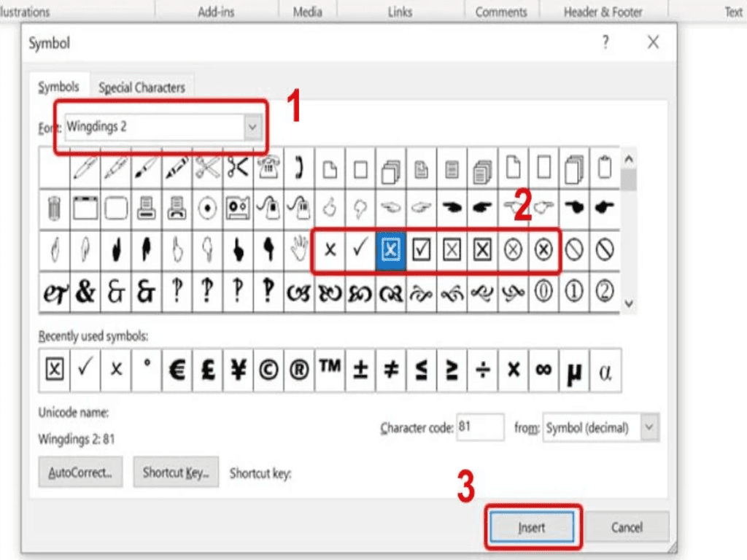Select the bold ampersand symbol

85,292
